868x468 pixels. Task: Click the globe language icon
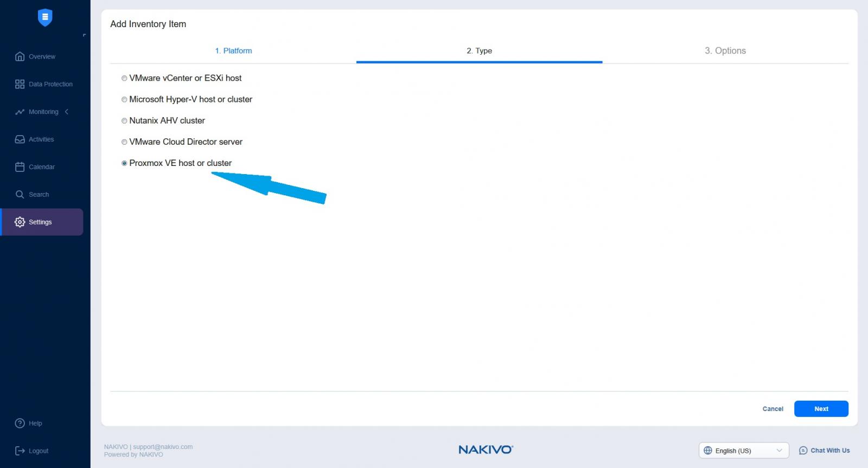[708, 451]
